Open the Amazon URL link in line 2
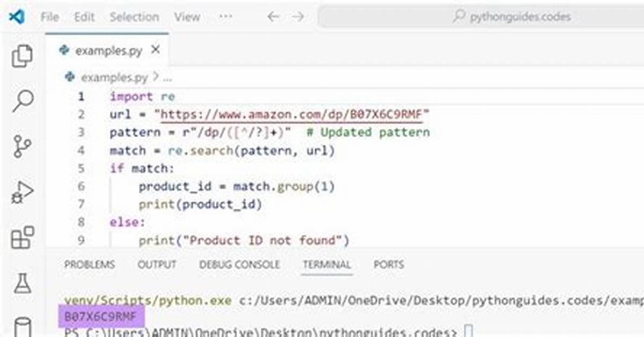Screen dimensions: 644x337 pyautogui.click(x=292, y=114)
